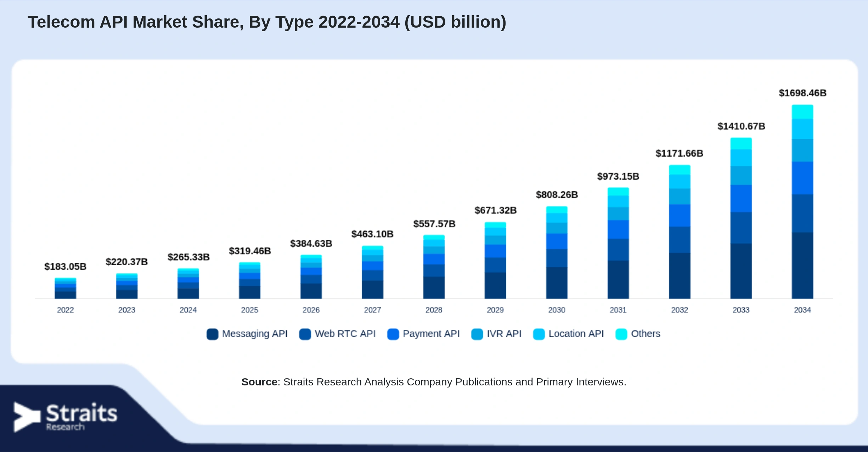Click the Source attribution text line

(x=434, y=382)
